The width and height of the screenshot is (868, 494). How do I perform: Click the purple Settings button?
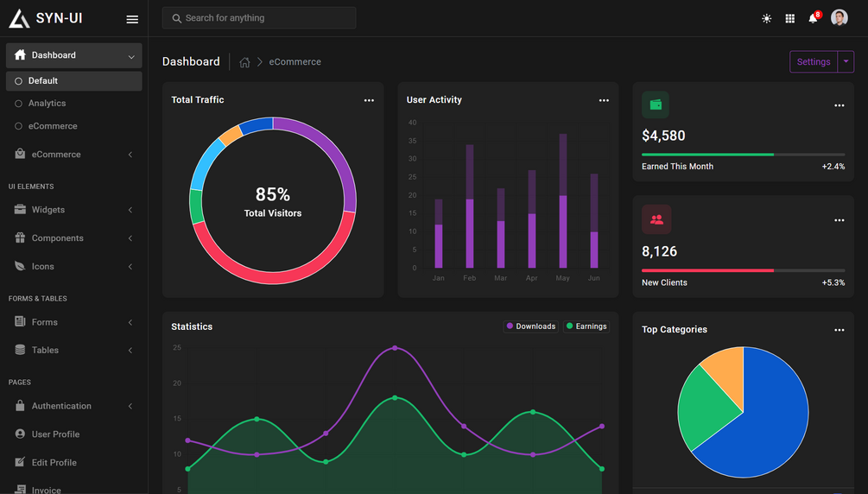814,61
